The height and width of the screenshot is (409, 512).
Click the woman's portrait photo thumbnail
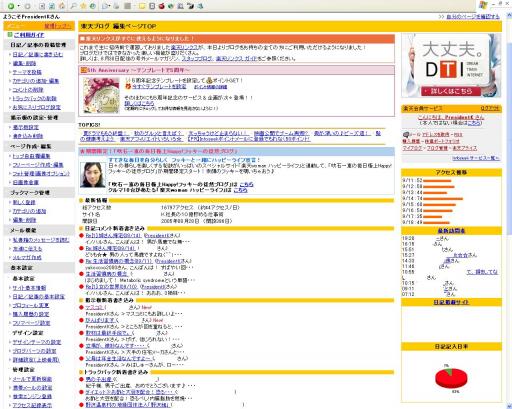(93, 175)
